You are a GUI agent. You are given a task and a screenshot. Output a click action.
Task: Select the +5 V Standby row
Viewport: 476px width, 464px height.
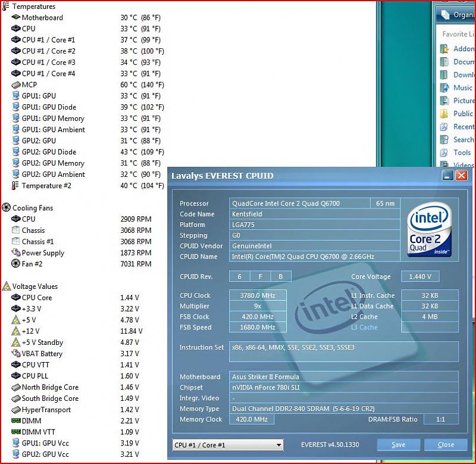pyautogui.click(x=76, y=342)
